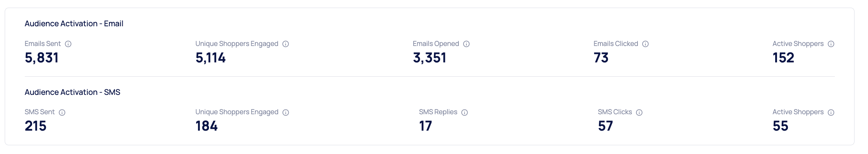Click the Audience Activation - SMS heading

point(72,92)
